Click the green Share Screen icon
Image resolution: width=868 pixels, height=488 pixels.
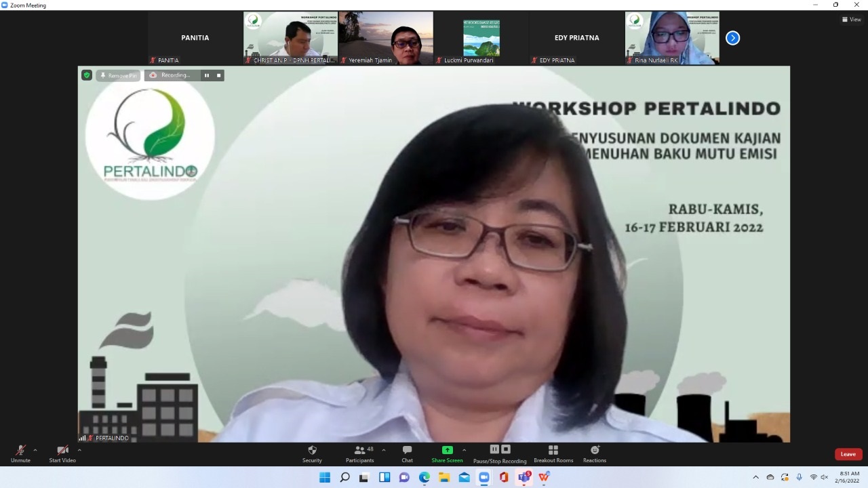(x=447, y=450)
